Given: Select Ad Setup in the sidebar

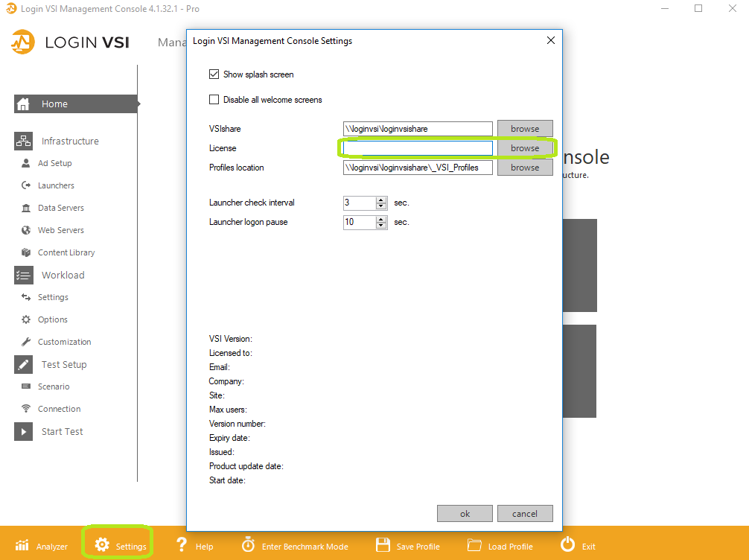Looking at the screenshot, I should click(x=55, y=163).
